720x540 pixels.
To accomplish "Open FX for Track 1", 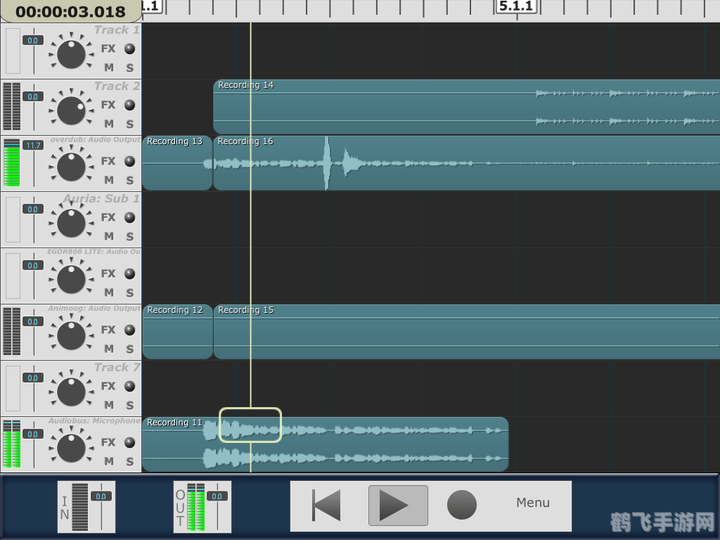I will coord(108,48).
